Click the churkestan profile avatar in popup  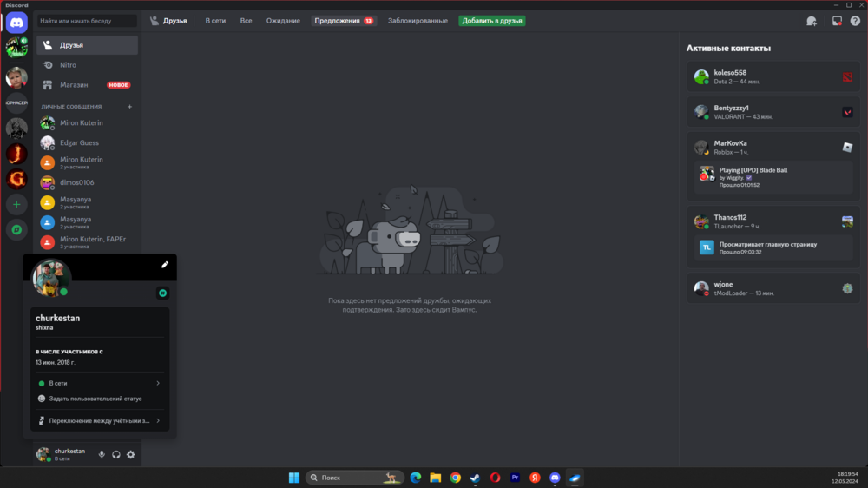pos(51,278)
